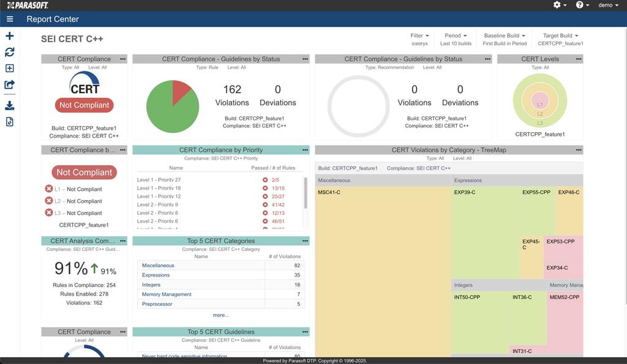Open the Filter dropdown
This screenshot has height=364, width=627.
pyautogui.click(x=419, y=35)
